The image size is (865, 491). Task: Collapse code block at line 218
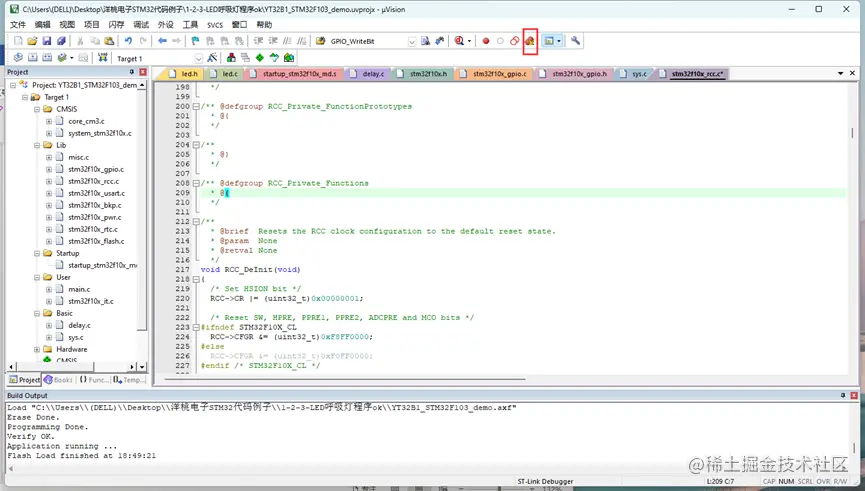196,279
